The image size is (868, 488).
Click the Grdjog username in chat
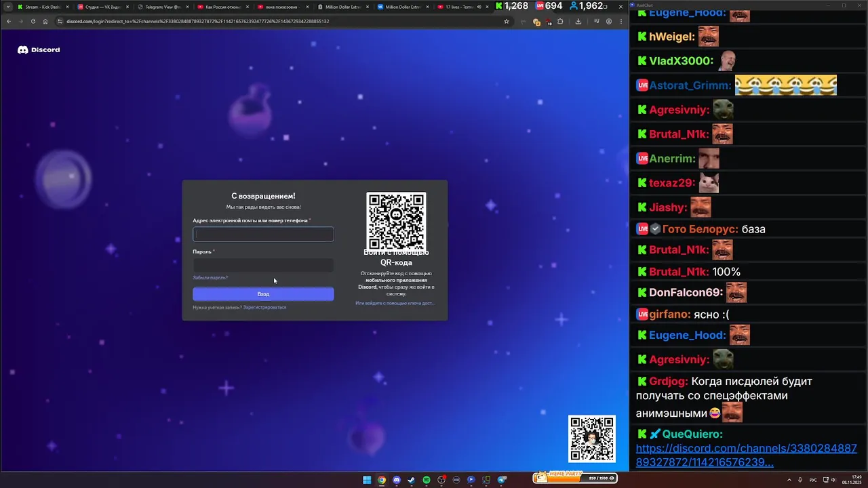coord(668,382)
